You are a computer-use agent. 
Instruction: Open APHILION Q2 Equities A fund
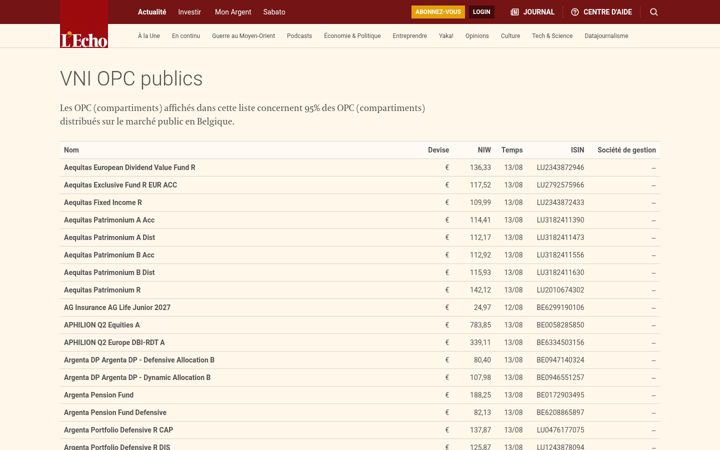[102, 325]
